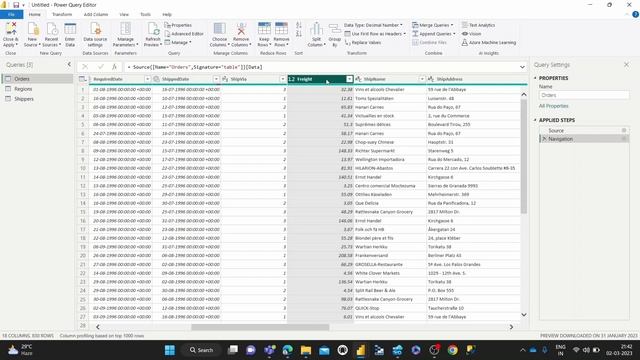Open Vision AI insight

coord(471,33)
